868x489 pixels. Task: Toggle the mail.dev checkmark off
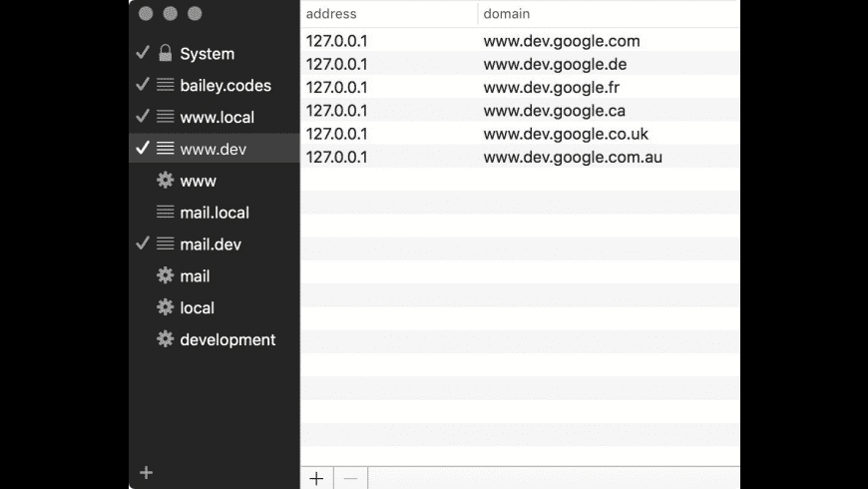143,244
